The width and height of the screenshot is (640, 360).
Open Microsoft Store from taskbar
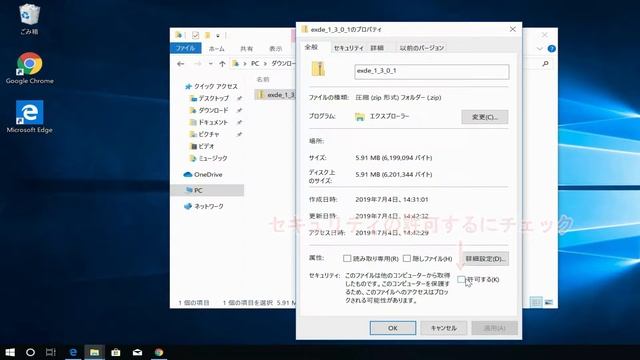coord(116,352)
